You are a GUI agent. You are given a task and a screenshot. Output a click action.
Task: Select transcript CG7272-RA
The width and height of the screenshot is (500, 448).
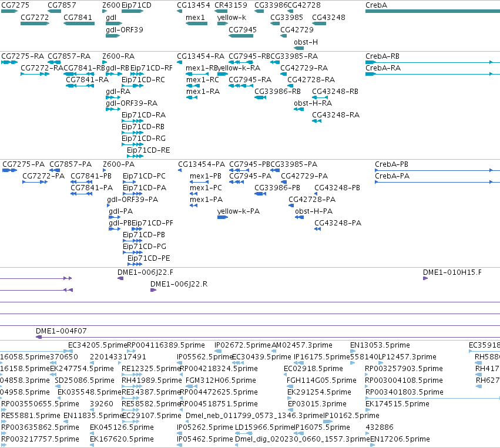click(x=35, y=74)
